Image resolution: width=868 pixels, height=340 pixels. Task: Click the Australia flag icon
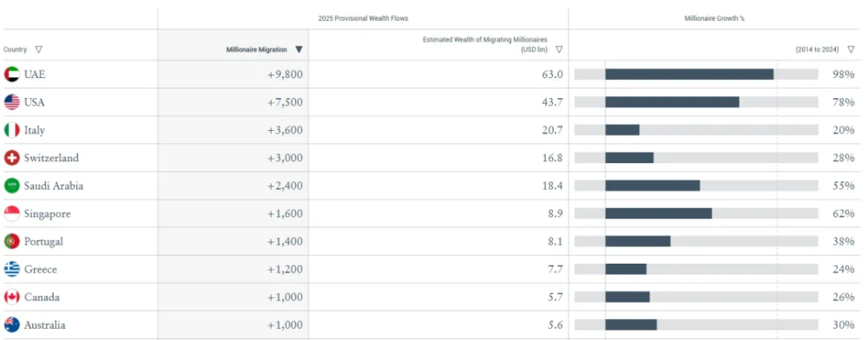click(x=11, y=325)
